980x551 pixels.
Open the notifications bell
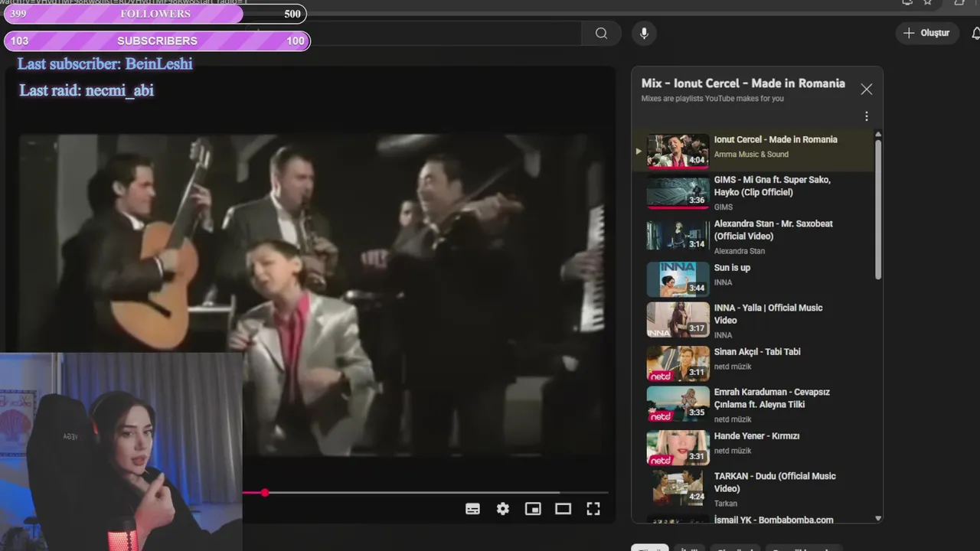point(975,33)
